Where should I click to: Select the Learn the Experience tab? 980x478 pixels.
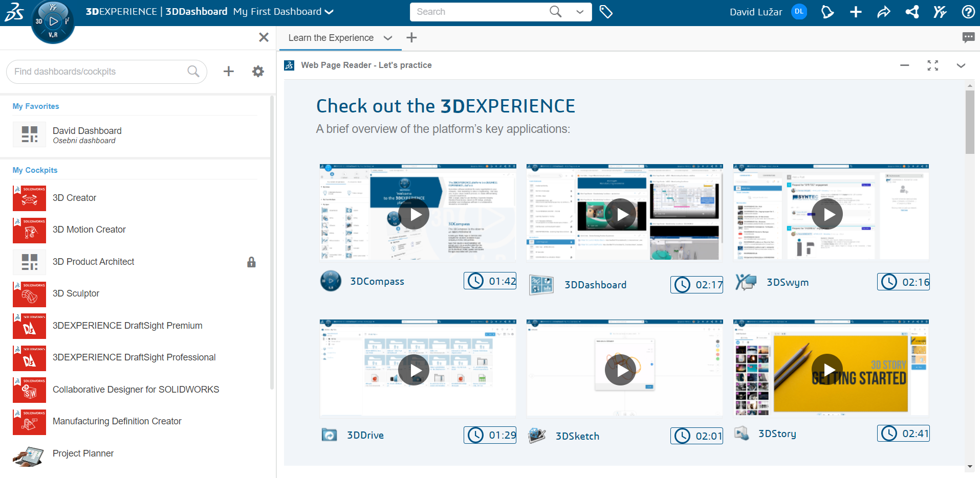coord(331,37)
